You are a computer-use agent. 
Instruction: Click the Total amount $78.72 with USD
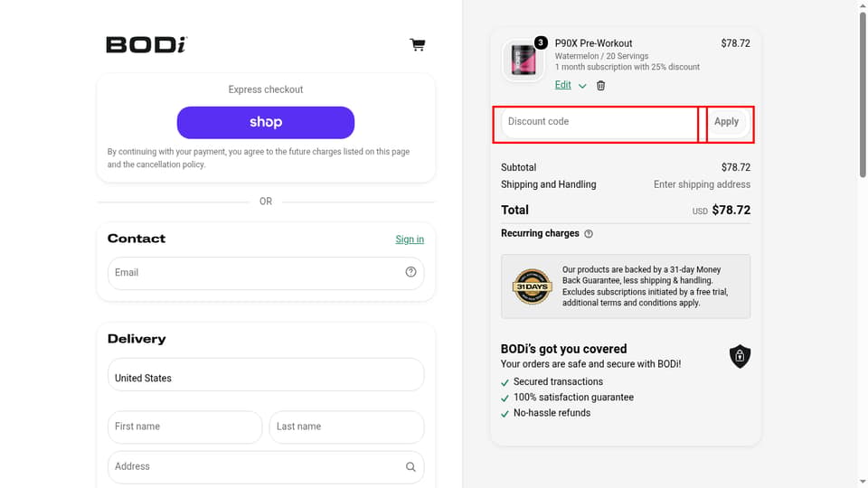point(722,211)
